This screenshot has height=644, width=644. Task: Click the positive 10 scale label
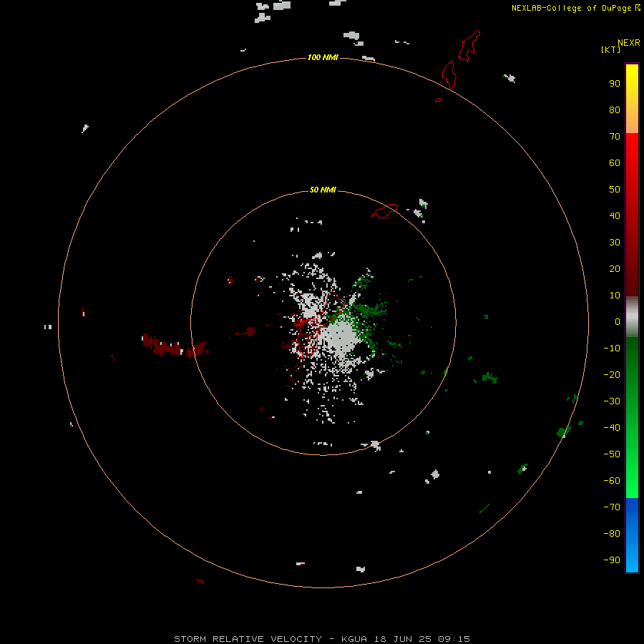(x=615, y=296)
